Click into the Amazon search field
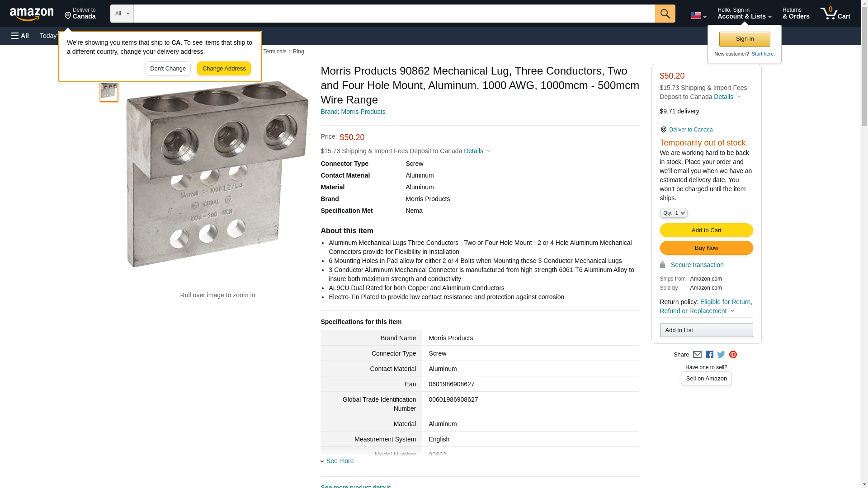Viewport: 868px width, 488px height. (x=394, y=14)
